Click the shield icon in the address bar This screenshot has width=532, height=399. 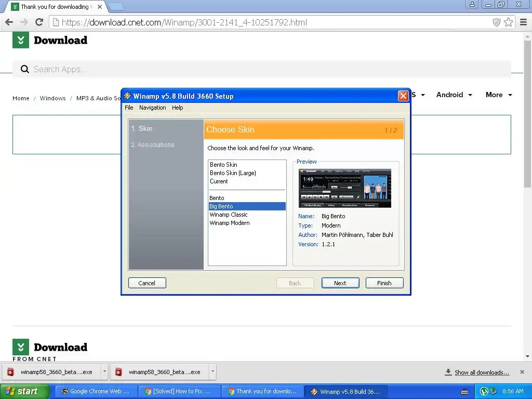pyautogui.click(x=496, y=22)
